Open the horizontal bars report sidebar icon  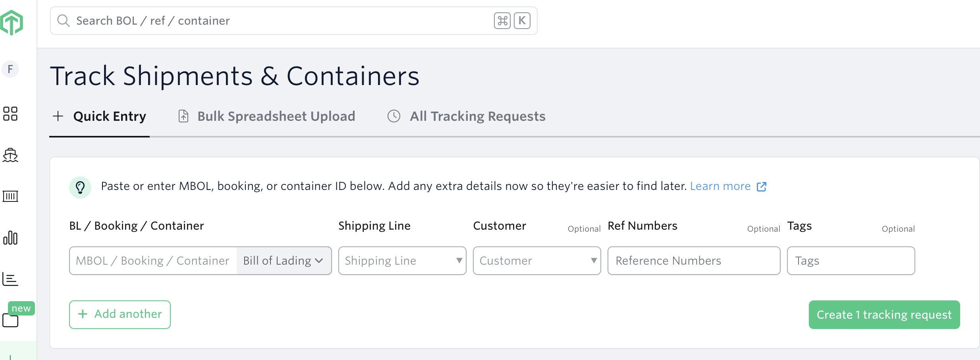10,279
